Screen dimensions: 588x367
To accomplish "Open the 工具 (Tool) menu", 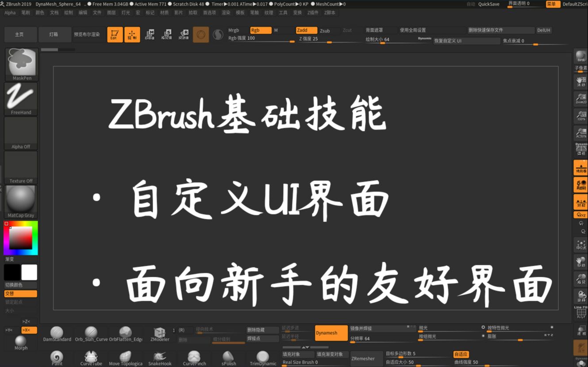I will point(283,13).
